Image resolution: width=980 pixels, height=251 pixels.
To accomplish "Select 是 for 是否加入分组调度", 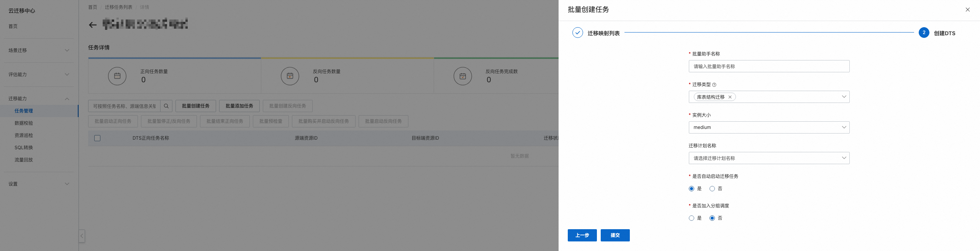I will pos(692,218).
